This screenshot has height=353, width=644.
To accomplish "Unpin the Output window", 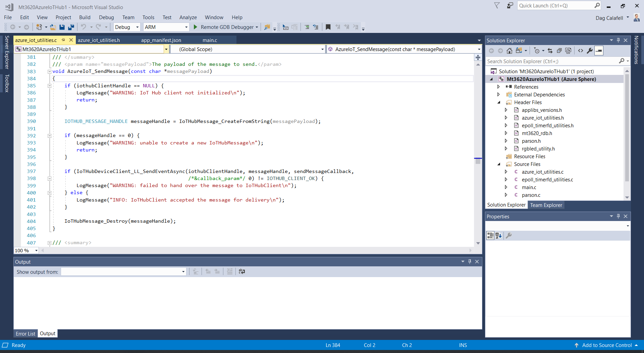I will [x=469, y=262].
